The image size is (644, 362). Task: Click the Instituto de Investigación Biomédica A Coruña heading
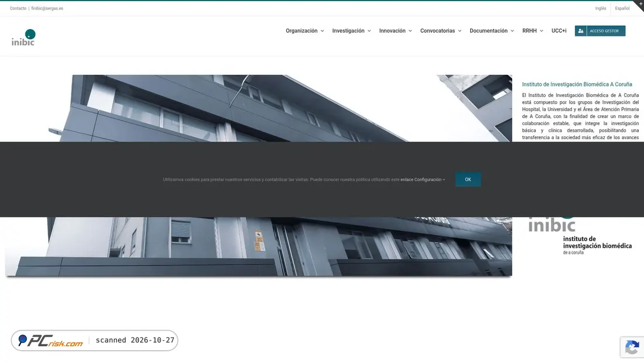(x=577, y=84)
